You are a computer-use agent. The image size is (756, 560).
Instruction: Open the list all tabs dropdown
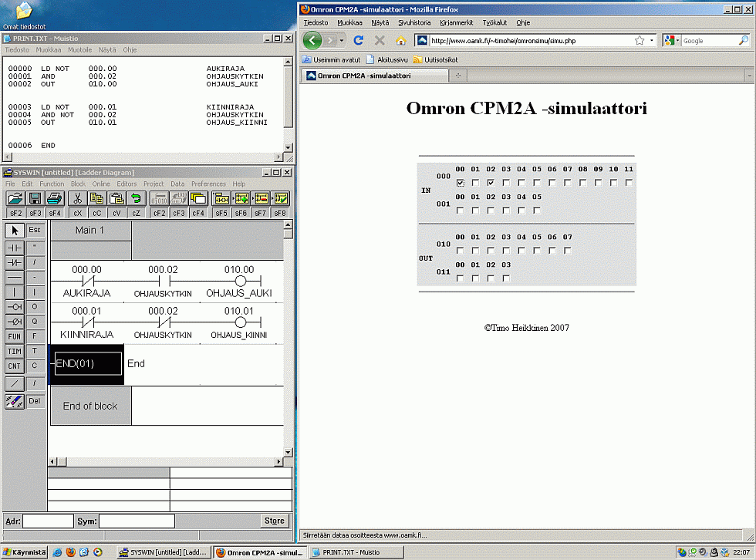748,76
